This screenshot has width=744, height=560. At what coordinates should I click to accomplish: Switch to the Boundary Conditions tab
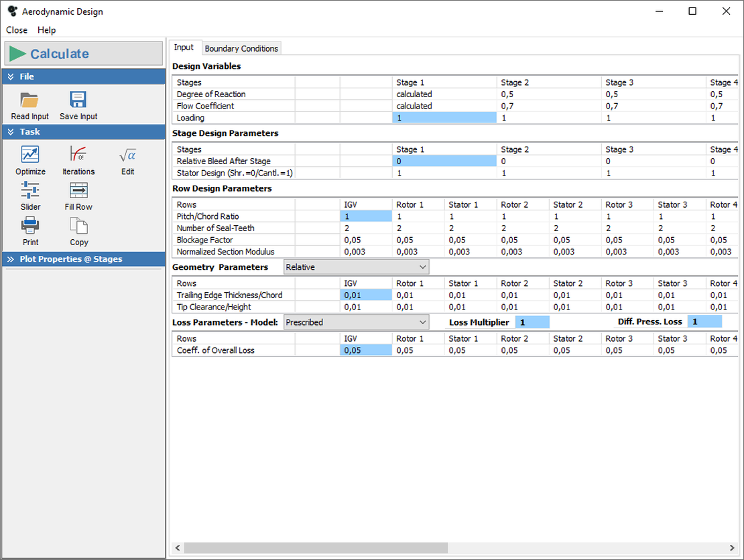click(241, 48)
